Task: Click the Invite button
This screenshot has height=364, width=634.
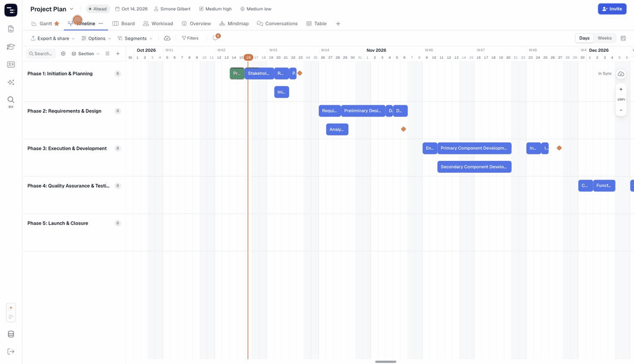Action: (612, 9)
